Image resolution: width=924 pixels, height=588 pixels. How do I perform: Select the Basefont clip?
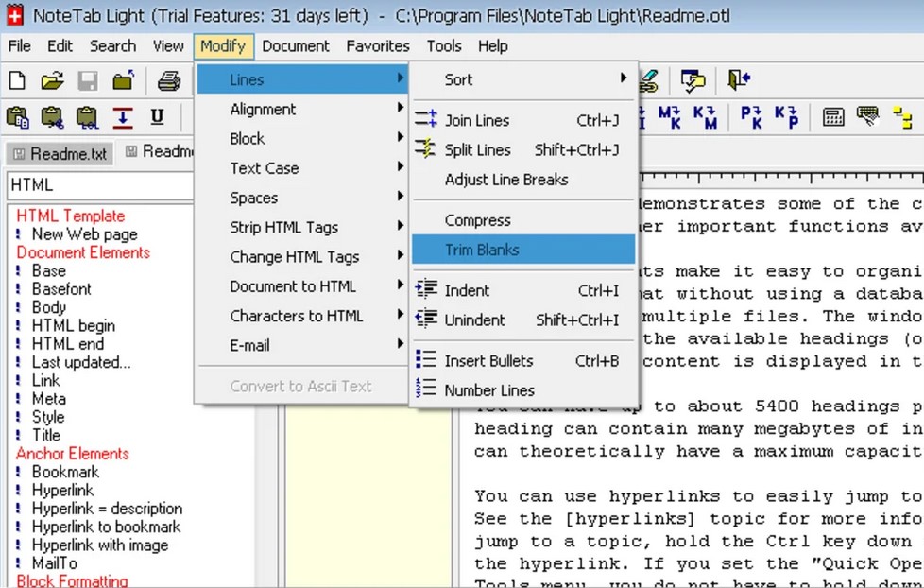tap(61, 289)
